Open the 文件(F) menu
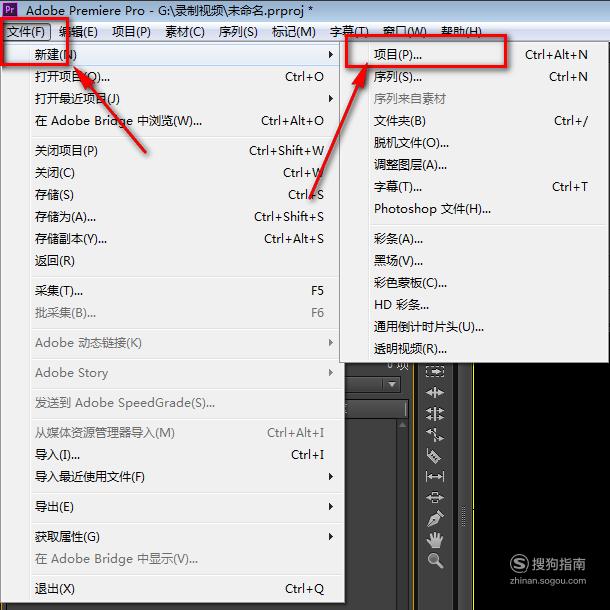Viewport: 610px width, 610px height. click(x=26, y=32)
